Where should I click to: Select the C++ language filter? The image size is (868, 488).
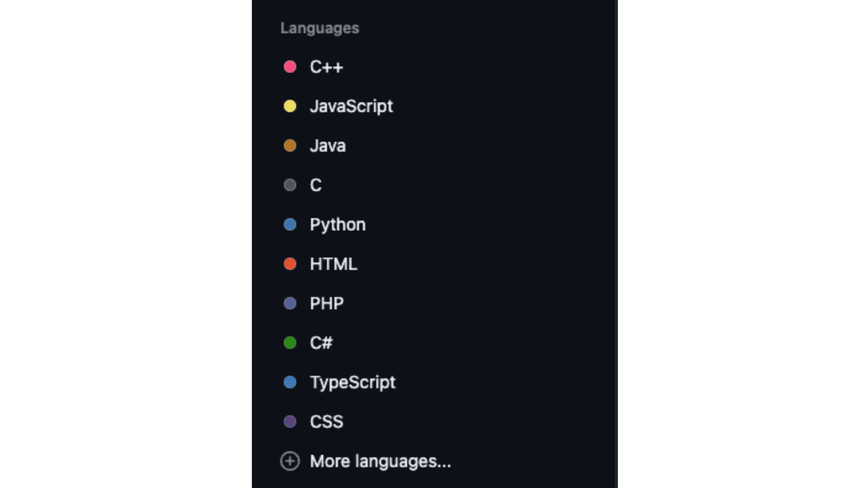327,67
